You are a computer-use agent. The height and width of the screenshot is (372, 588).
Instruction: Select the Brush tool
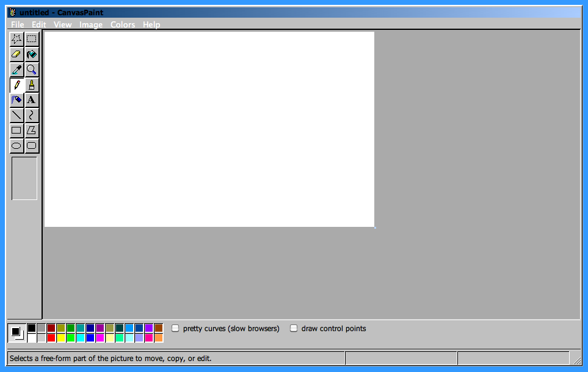tap(32, 85)
